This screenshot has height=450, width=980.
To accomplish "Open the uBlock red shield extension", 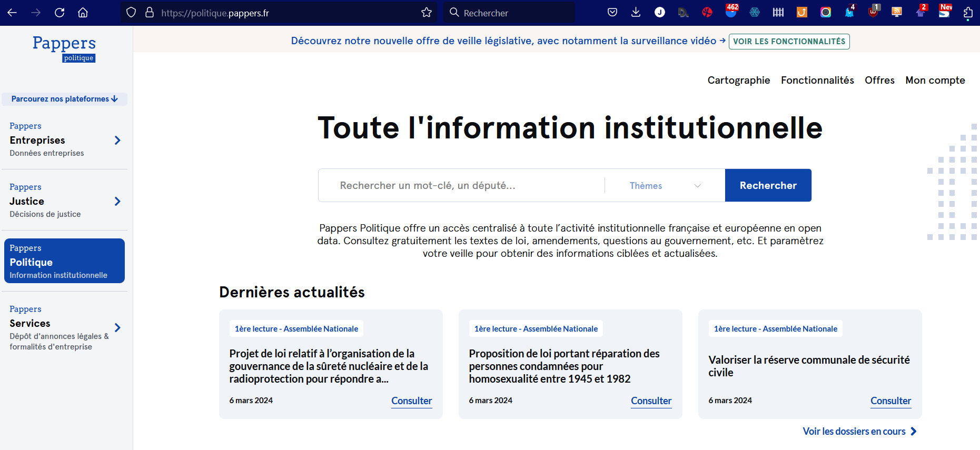I will point(873,12).
